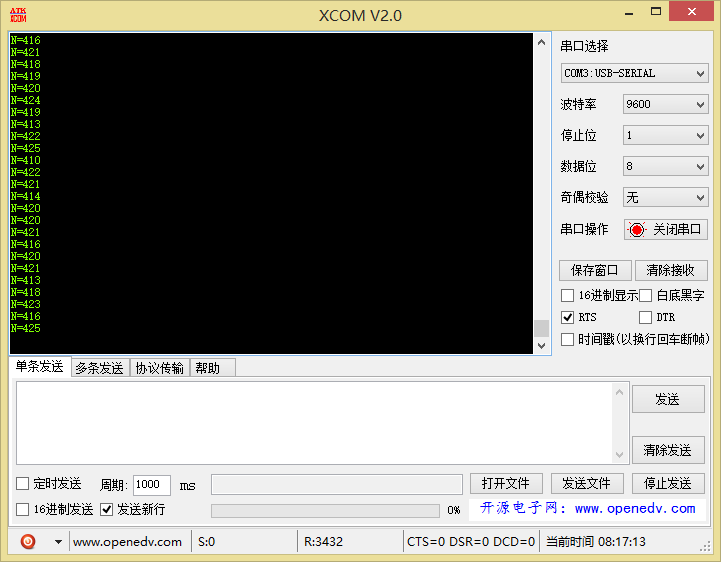Uncheck the 发送新行 send newline checkbox
This screenshot has height=562, width=721.
click(106, 509)
